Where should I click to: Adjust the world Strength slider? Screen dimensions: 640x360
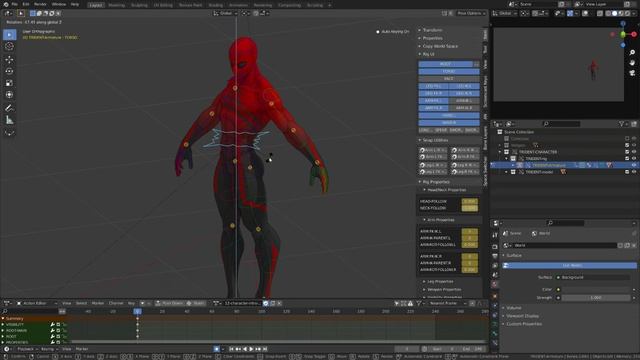click(x=596, y=298)
